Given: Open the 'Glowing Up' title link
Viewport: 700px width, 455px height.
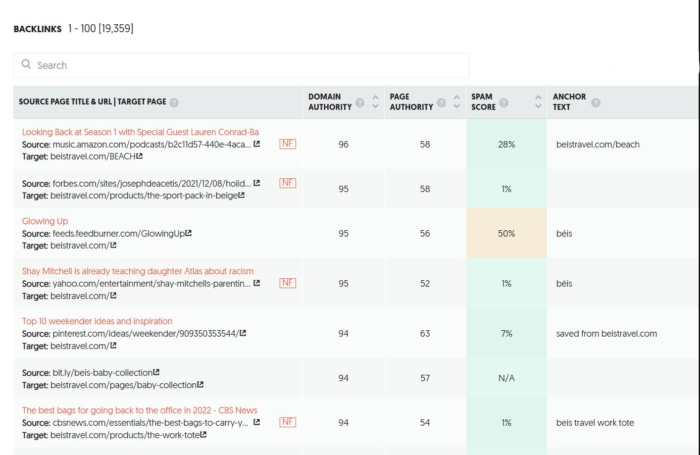Looking at the screenshot, I should coord(45,221).
